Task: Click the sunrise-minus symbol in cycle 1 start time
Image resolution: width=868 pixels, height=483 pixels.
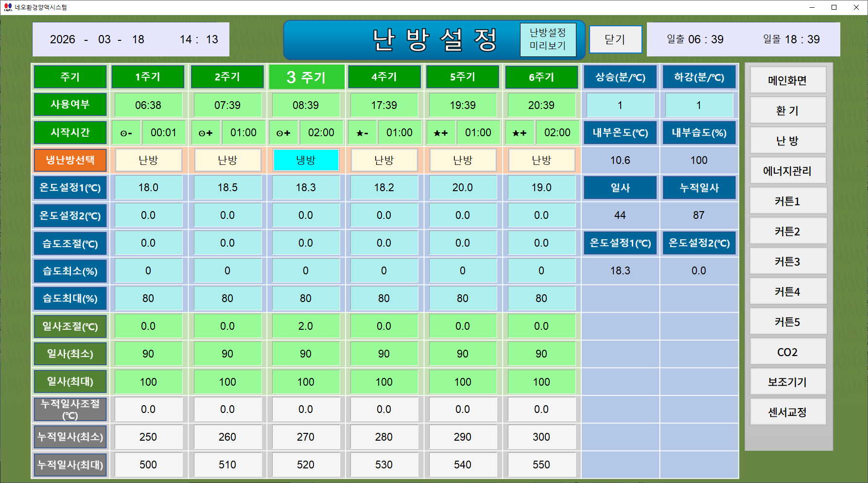Action: (x=126, y=133)
